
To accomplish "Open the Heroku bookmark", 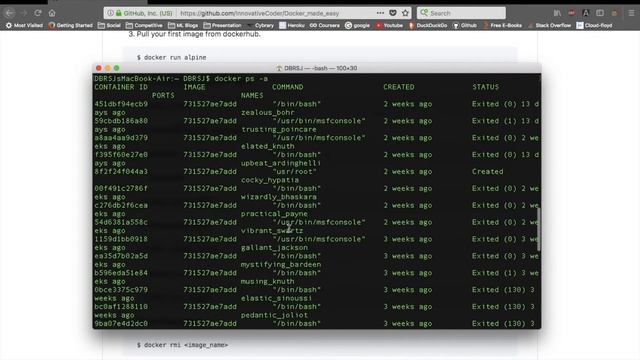I will (292, 25).
